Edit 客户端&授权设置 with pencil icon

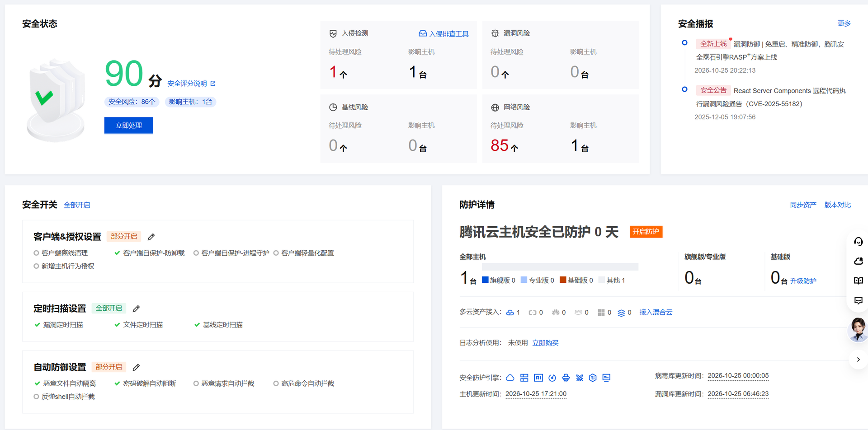pos(151,237)
